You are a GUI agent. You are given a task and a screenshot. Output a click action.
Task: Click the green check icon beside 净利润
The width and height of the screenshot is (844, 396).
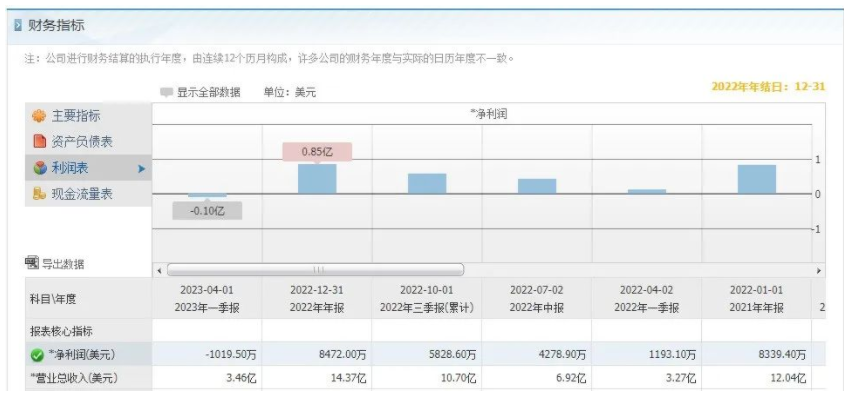pos(37,355)
